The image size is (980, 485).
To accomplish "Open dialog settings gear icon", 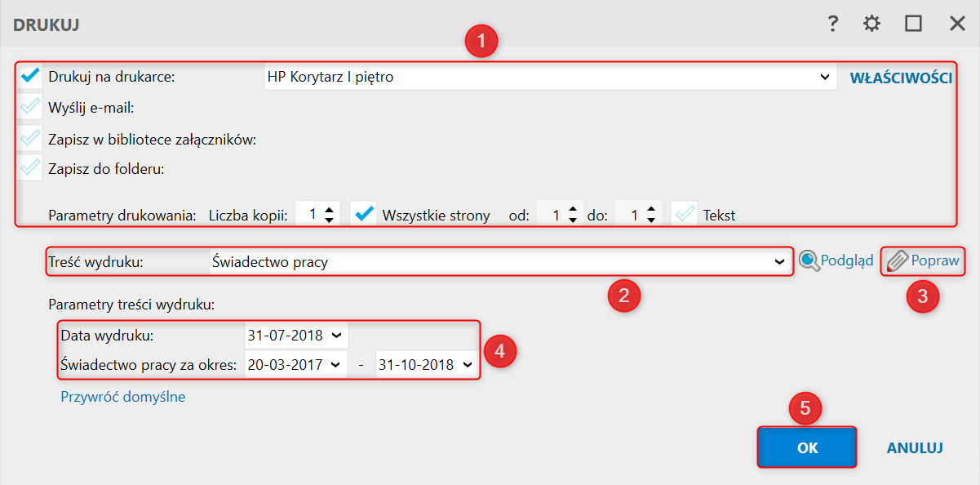I will coord(872,24).
